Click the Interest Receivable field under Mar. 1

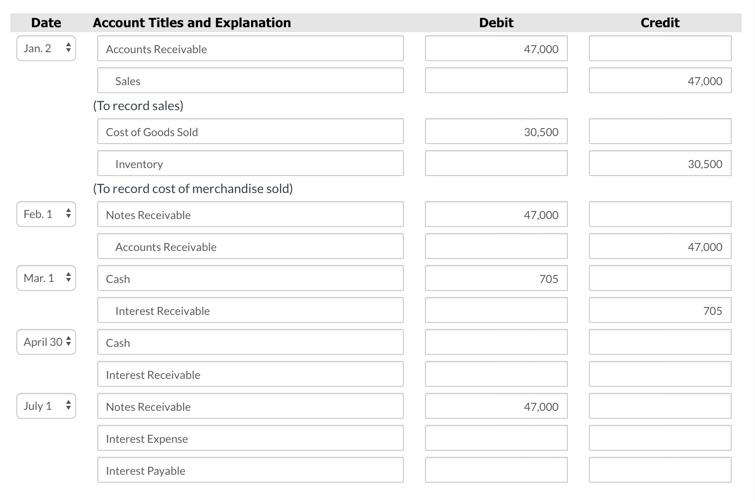[250, 310]
